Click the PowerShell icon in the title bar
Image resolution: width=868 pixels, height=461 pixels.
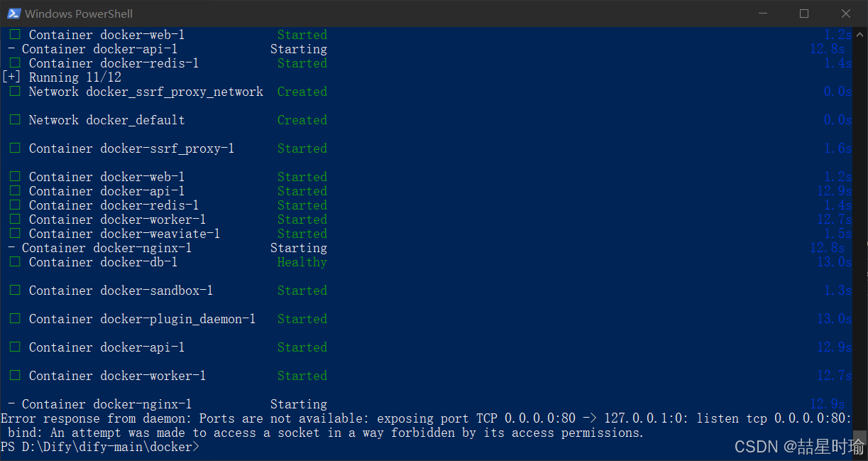[13, 13]
